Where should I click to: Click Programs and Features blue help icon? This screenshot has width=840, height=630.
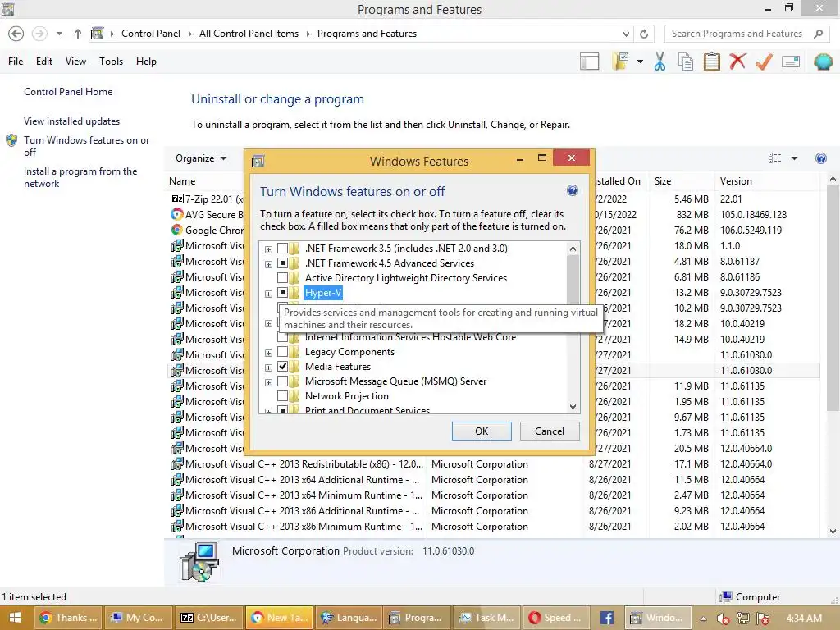coord(820,158)
